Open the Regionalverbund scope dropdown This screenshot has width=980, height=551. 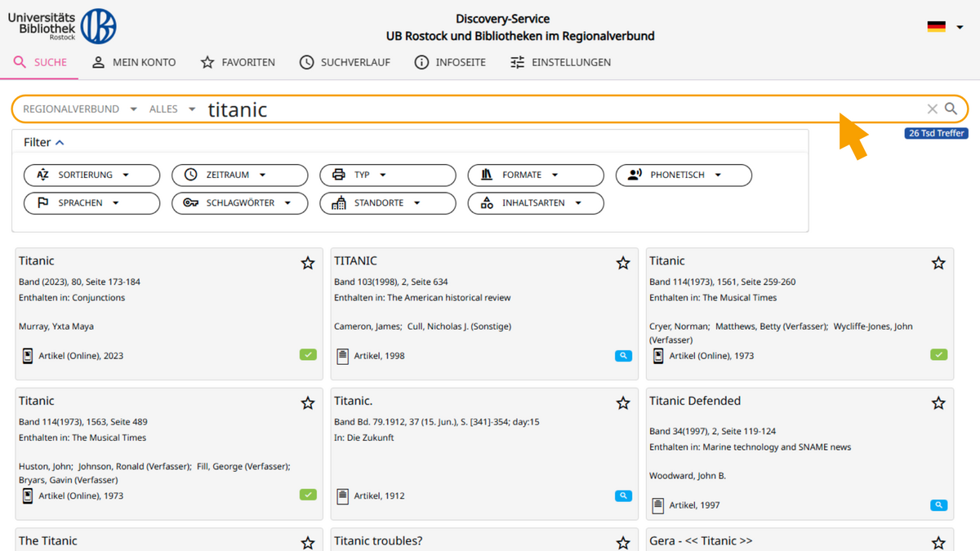coord(80,109)
